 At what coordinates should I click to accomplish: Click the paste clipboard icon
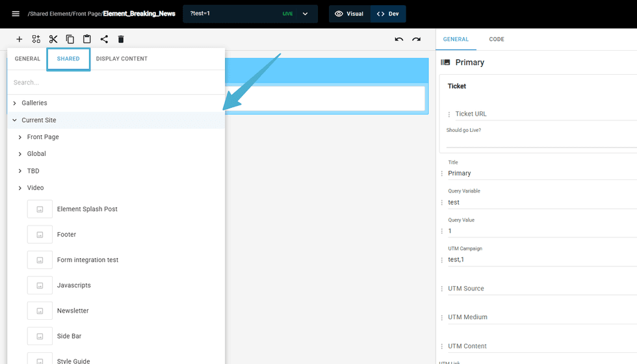click(87, 39)
